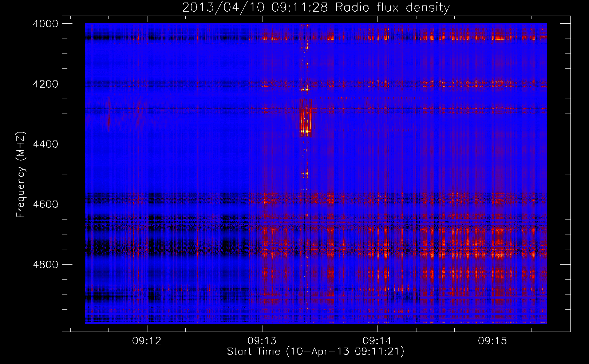589x364 pixels.
Task: Click the plot title 'Radio flux density'
Action: click(392, 7)
